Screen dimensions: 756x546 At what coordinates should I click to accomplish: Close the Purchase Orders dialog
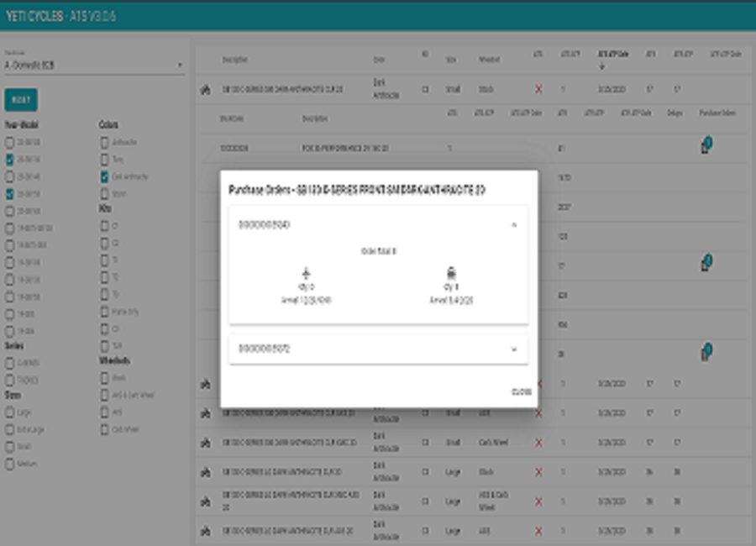point(521,391)
